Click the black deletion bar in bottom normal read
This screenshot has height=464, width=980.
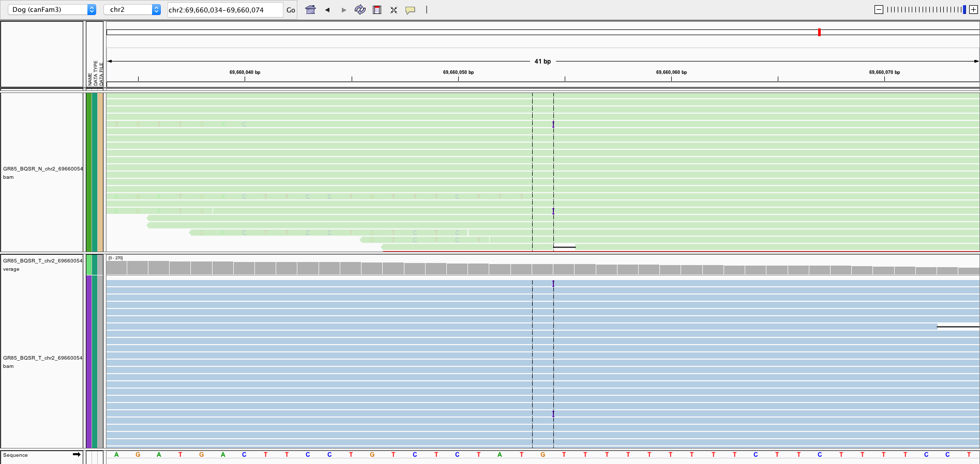click(564, 247)
